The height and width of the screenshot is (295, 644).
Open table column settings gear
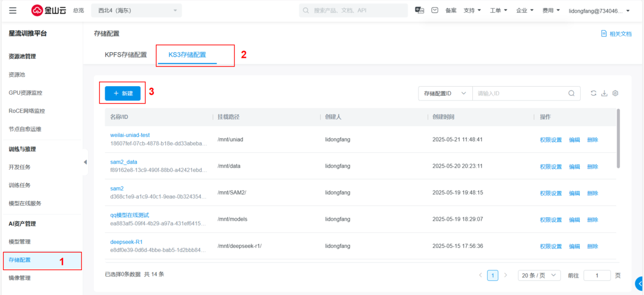(615, 94)
